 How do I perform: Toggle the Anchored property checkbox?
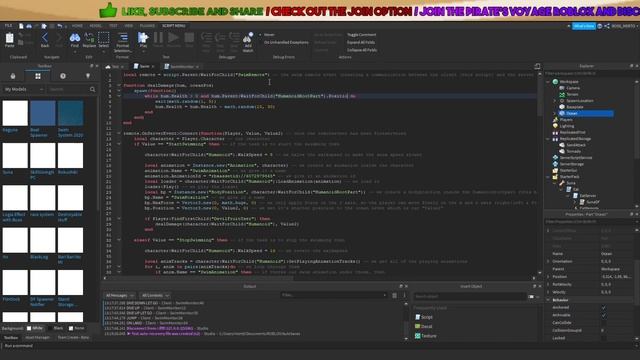click(603, 307)
